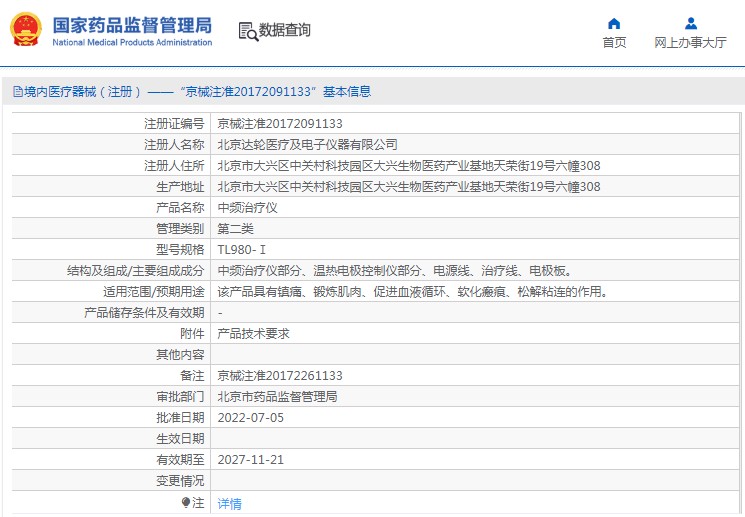Select remark value 京械注准20172261133
The image size is (745, 517).
click(x=280, y=375)
